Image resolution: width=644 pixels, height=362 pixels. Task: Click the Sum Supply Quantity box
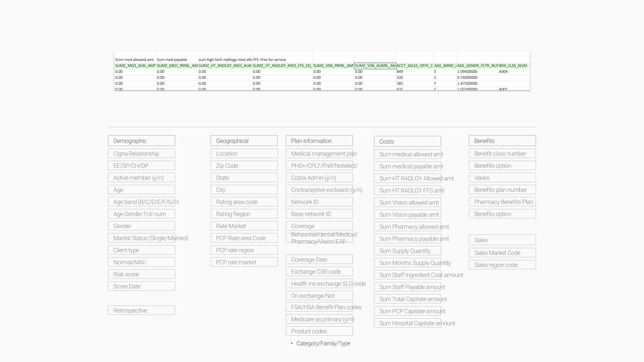[x=408, y=251]
